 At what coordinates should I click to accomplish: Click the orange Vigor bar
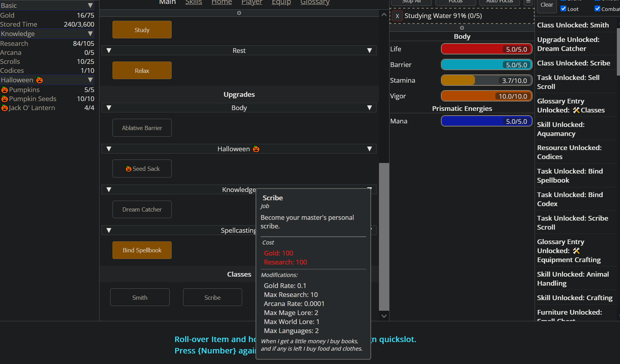coord(487,96)
